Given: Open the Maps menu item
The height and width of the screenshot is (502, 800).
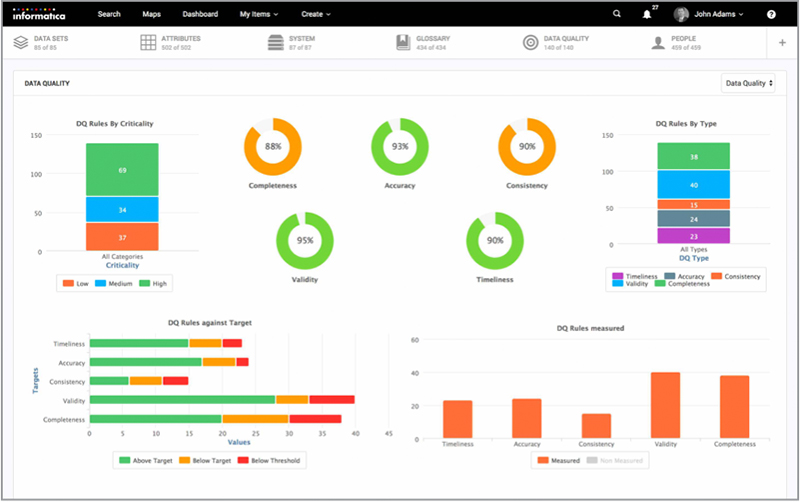Looking at the screenshot, I should click(x=152, y=14).
